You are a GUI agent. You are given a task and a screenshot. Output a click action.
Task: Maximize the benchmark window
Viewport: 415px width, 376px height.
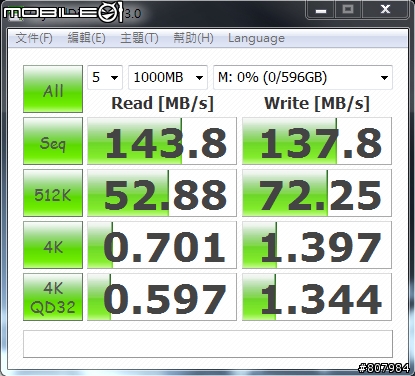[x=348, y=10]
